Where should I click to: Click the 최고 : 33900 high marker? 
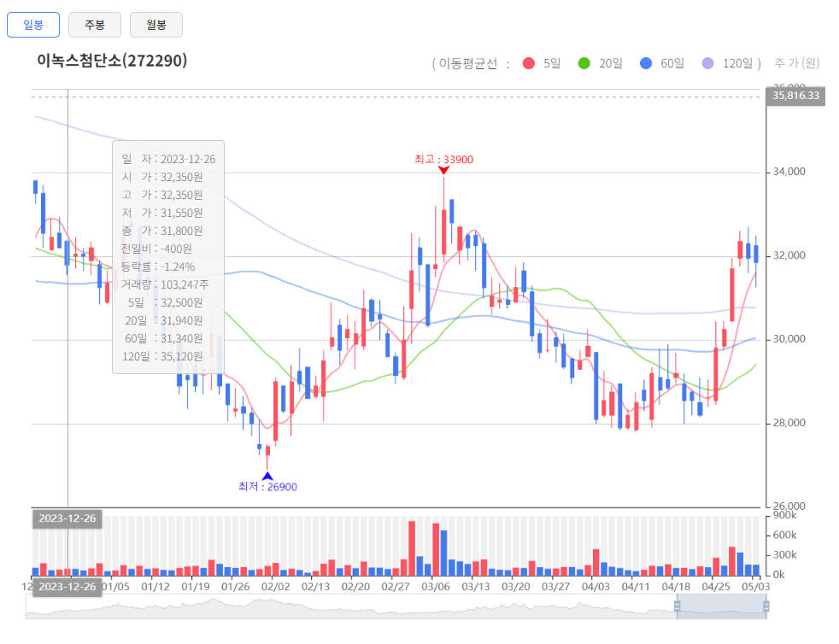click(x=443, y=160)
